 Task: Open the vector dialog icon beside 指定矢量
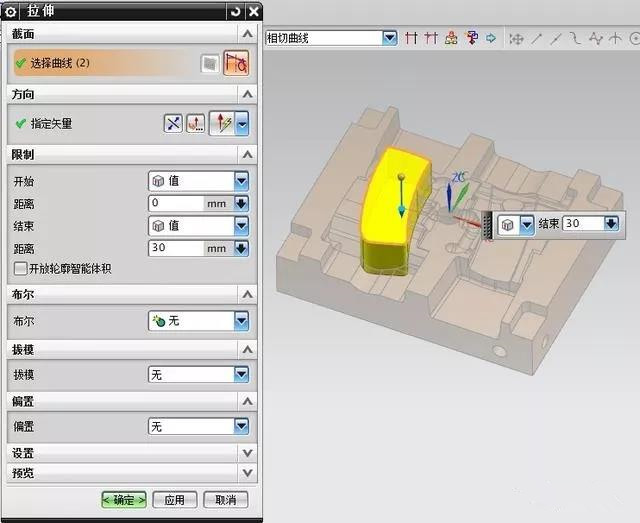(x=196, y=124)
